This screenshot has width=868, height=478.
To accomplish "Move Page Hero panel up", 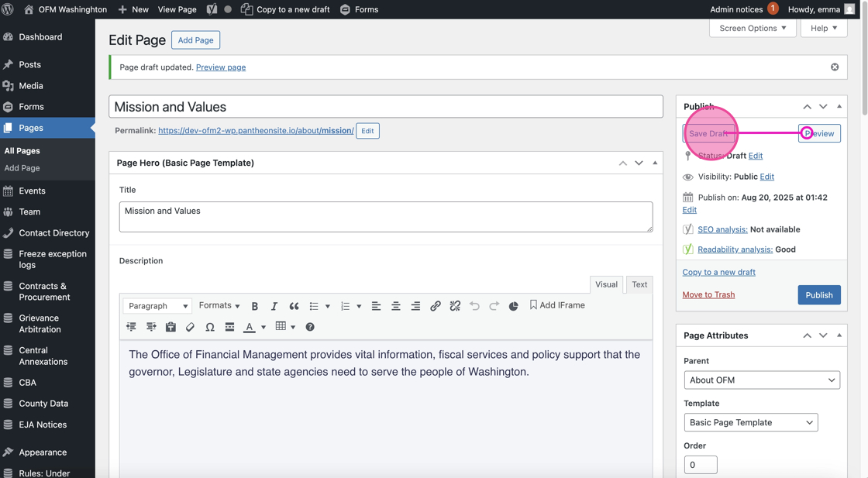I will click(623, 163).
